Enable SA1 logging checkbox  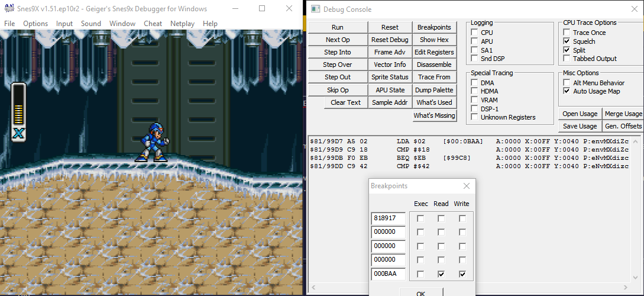(474, 50)
